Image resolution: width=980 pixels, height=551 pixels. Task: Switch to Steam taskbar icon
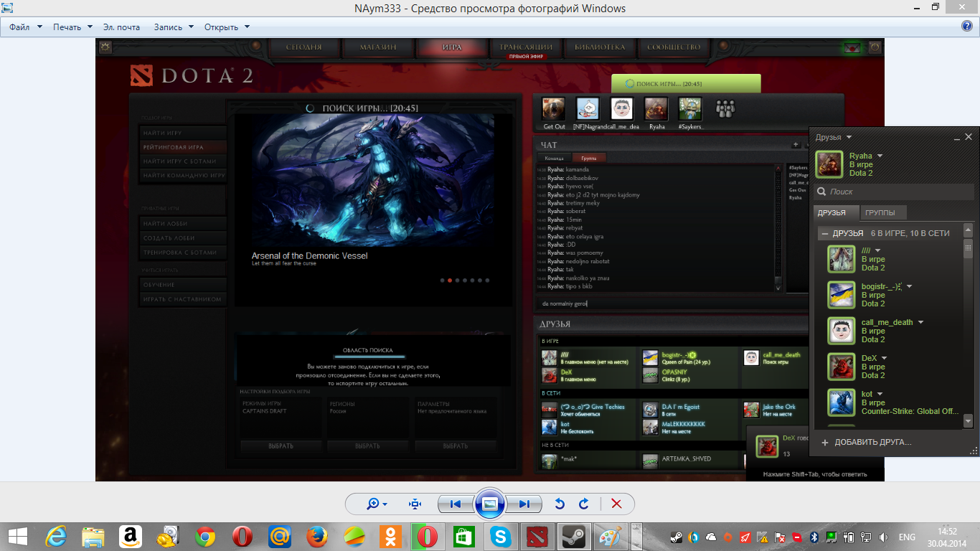573,536
